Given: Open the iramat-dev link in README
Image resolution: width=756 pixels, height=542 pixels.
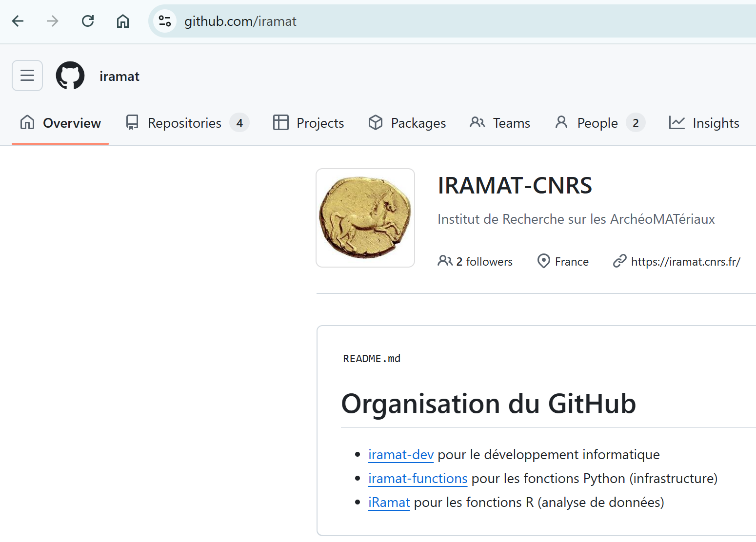Looking at the screenshot, I should pyautogui.click(x=401, y=455).
